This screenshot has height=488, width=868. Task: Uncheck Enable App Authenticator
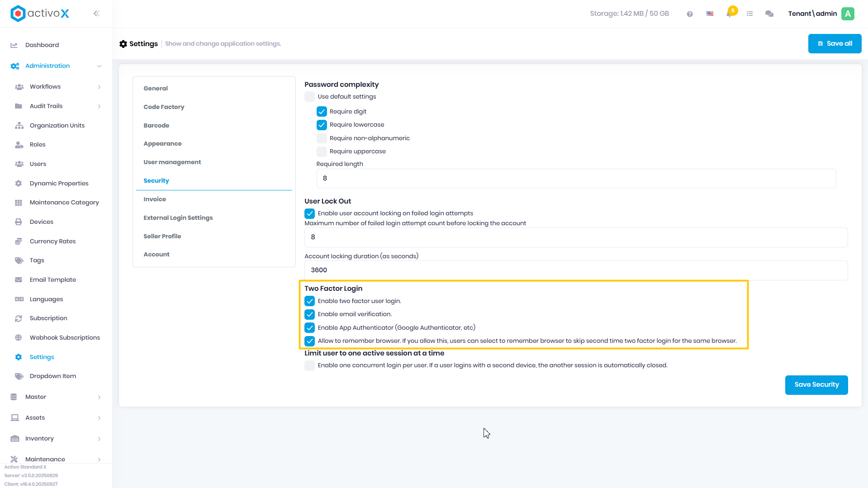tap(309, 328)
